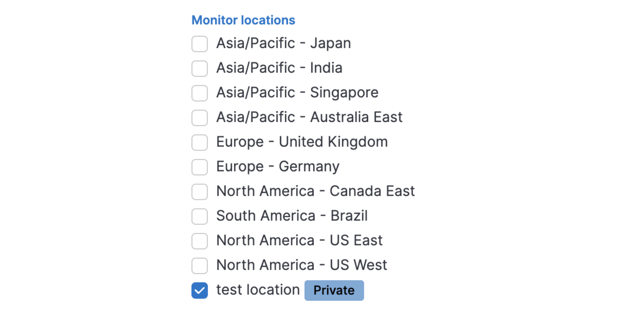The image size is (644, 310).
Task: Click the Europe - Germany label text
Action: click(278, 166)
